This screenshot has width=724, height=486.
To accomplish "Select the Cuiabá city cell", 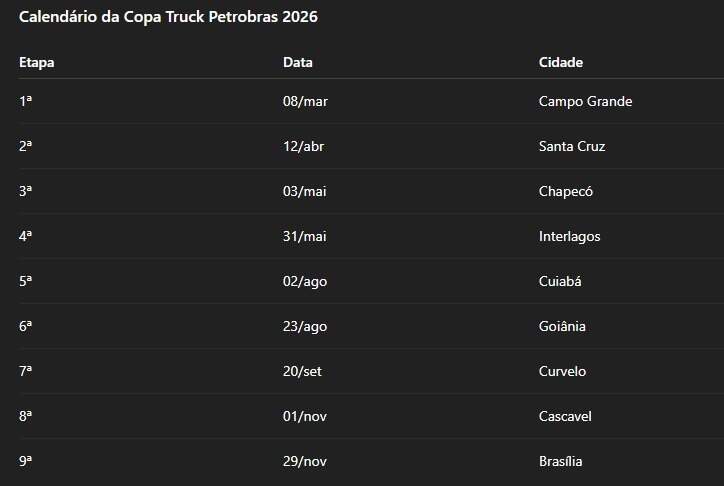I will click(560, 281).
